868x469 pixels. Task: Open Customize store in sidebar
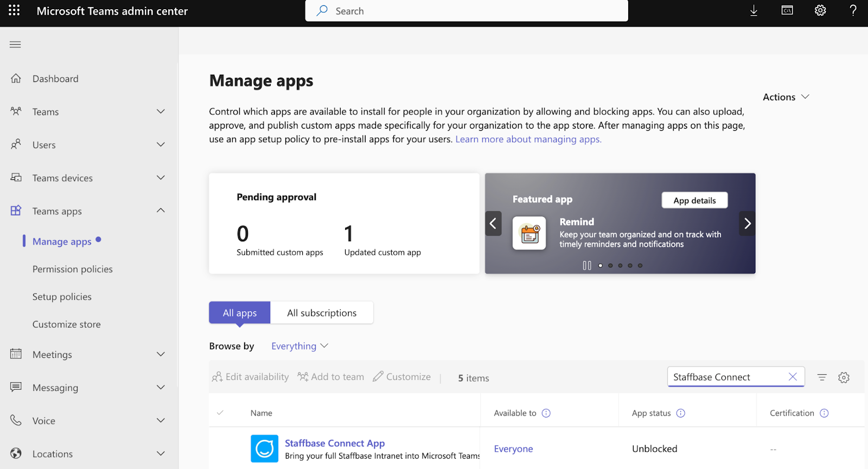click(66, 324)
